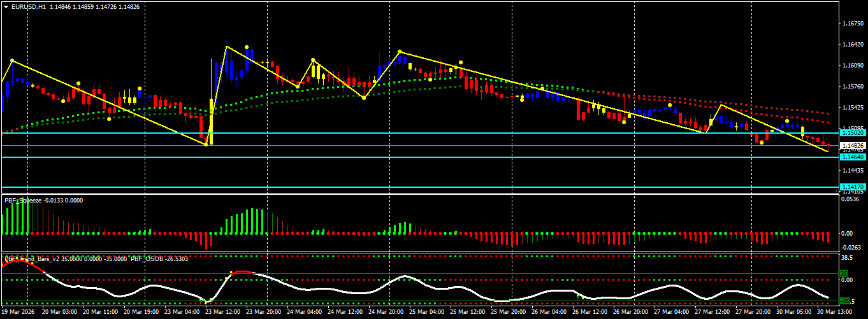
Task: Click the cyan 1.14640 price level tag
Action: (x=853, y=157)
